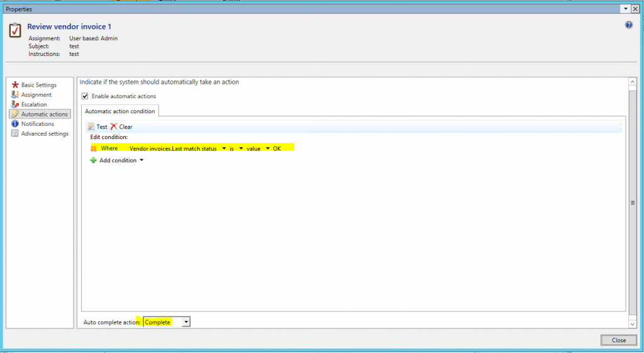The height and width of the screenshot is (353, 644).
Task: Click the Escalation icon in sidebar
Action: (x=15, y=104)
